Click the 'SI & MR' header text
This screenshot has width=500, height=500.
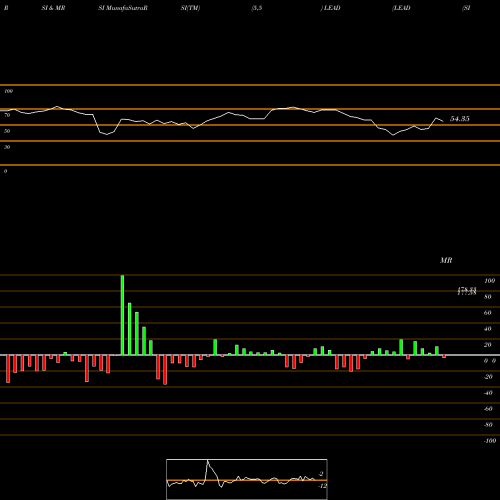coord(53,8)
